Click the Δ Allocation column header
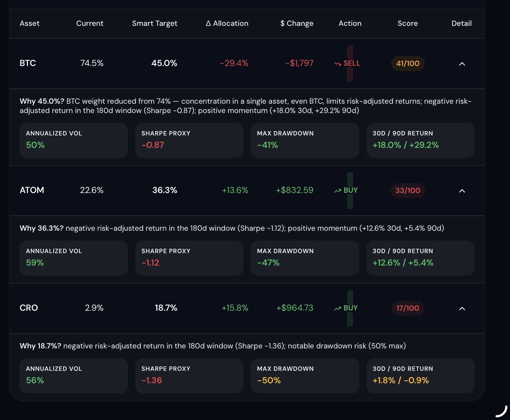510x420 pixels. click(x=227, y=23)
